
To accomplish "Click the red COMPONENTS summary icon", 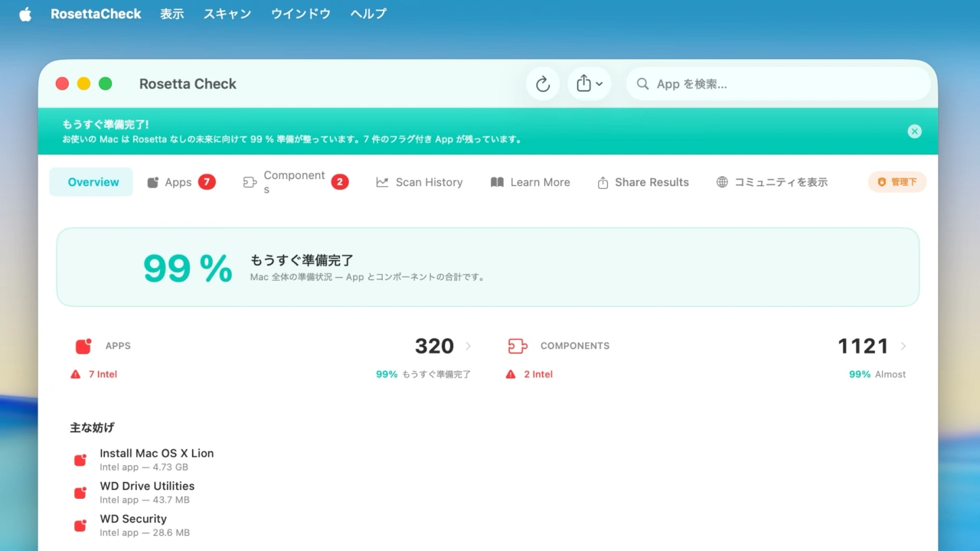I will pos(518,346).
